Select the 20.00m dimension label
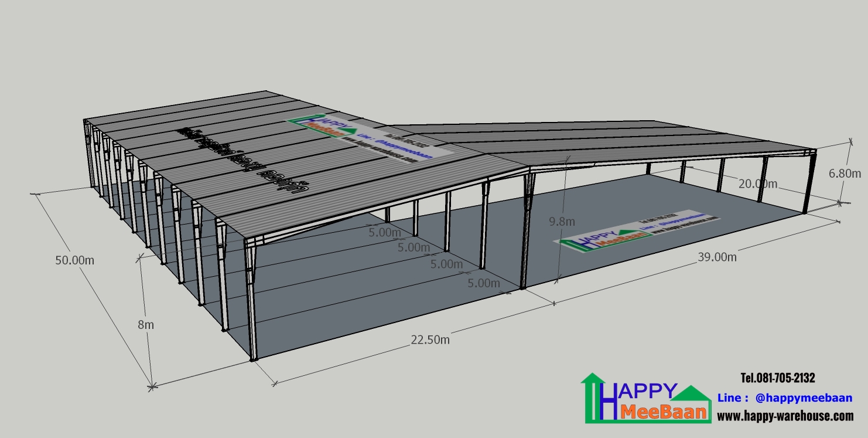This screenshot has width=868, height=438. [757, 184]
